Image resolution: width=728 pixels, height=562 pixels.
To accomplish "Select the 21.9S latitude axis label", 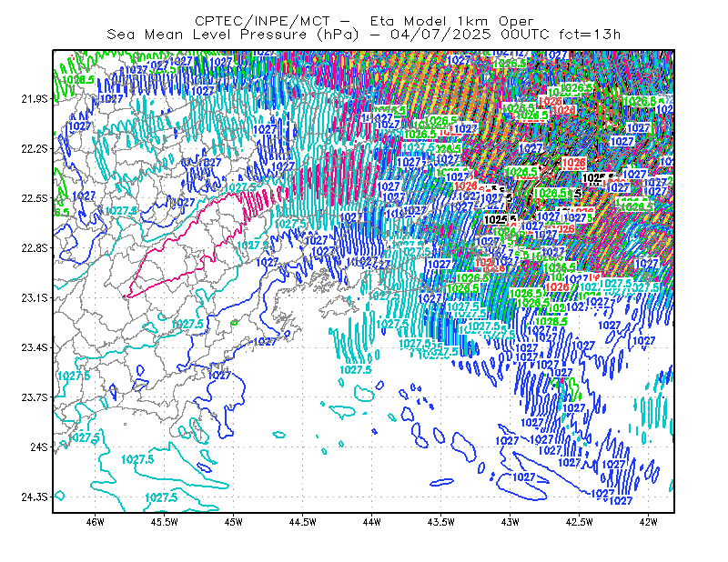I will click(35, 99).
